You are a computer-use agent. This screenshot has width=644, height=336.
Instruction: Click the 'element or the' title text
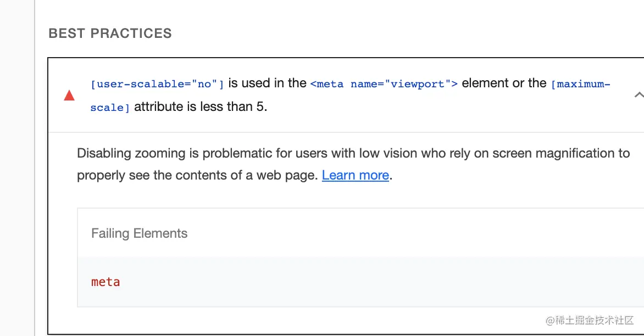[504, 83]
